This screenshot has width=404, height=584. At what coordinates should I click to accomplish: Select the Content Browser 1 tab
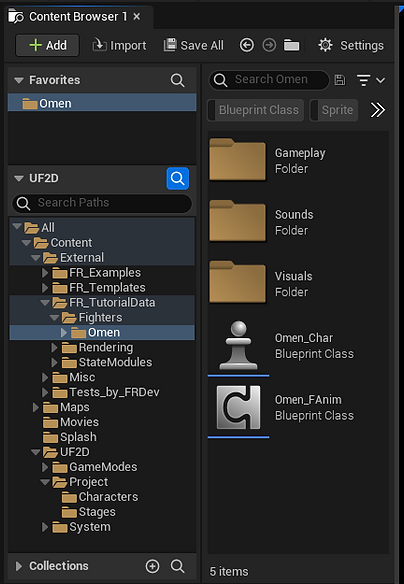pyautogui.click(x=74, y=17)
